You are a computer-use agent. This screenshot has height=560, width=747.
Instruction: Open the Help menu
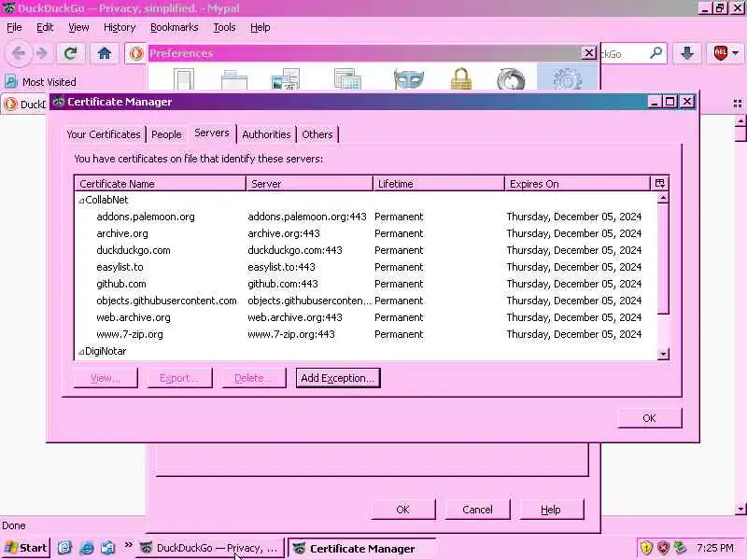pyautogui.click(x=261, y=28)
